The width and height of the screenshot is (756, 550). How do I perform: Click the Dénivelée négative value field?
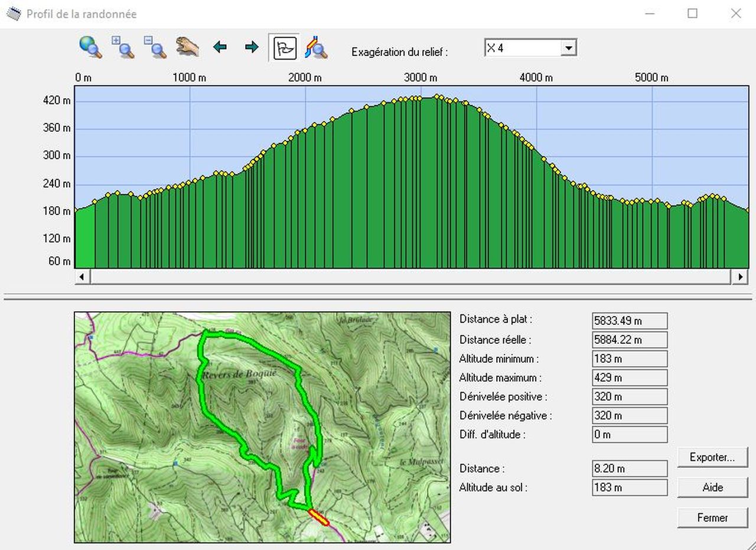(x=630, y=415)
